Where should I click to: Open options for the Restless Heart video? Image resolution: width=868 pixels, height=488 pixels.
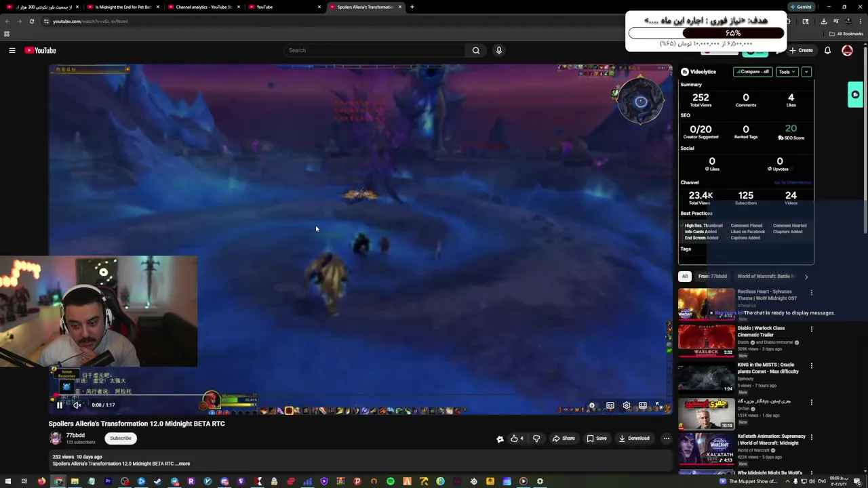[811, 293]
